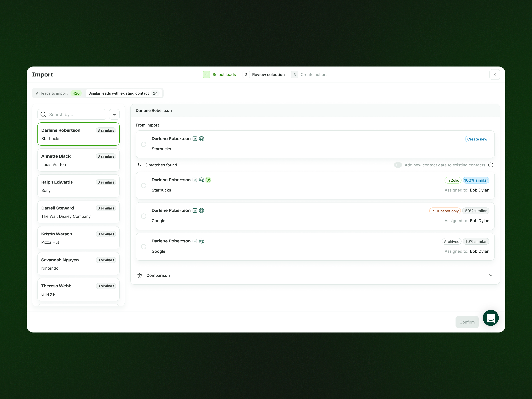Click the filter icon beside the search field
The height and width of the screenshot is (399, 532).
tap(114, 115)
